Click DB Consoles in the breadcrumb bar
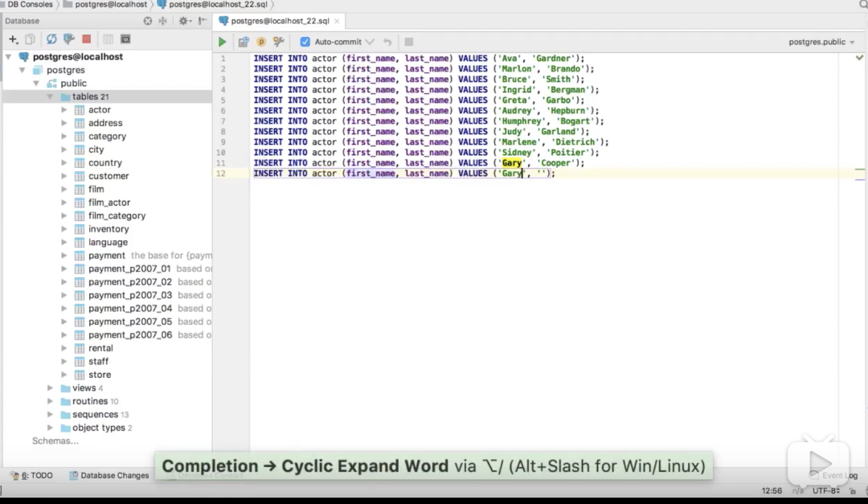 (29, 5)
